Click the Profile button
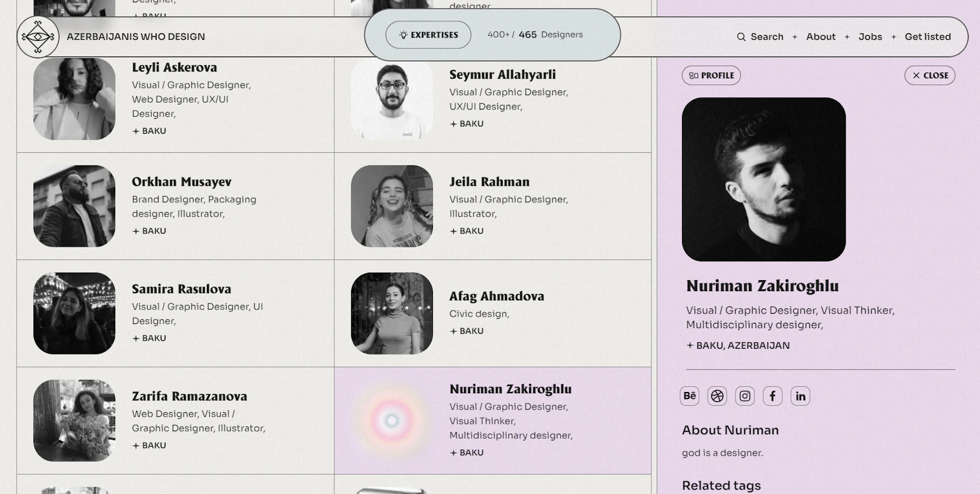Viewport: 980px width, 494px height. (x=711, y=76)
